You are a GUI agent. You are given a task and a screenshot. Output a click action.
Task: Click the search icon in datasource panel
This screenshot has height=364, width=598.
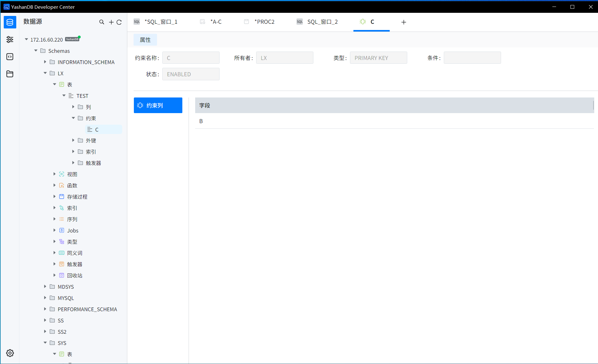coord(102,22)
